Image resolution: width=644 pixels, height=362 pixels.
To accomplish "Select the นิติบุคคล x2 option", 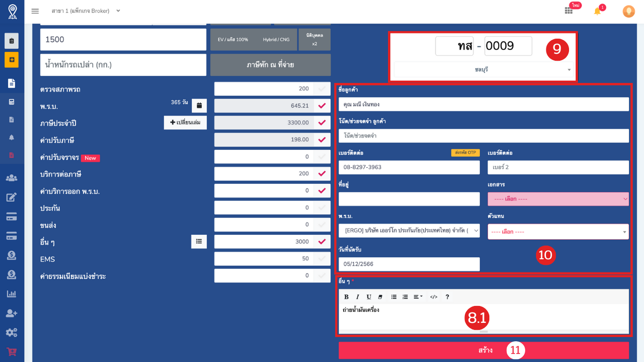I will [x=314, y=40].
